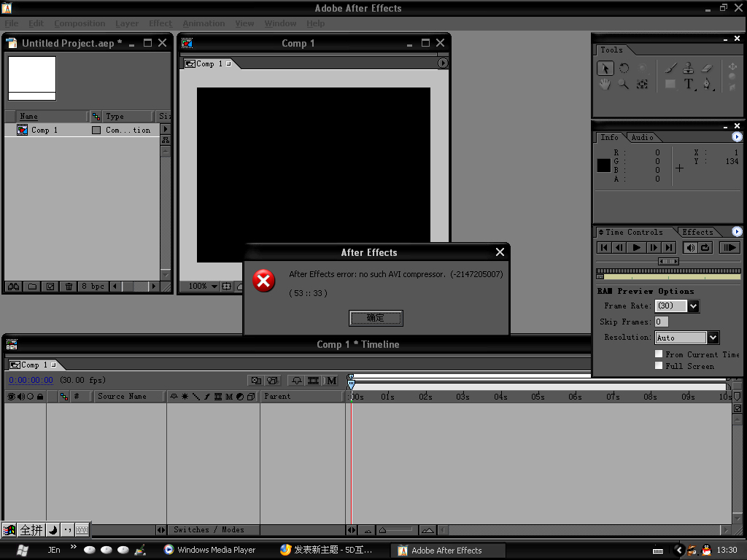Select the Clone Stamp tool
747x560 pixels.
click(689, 69)
